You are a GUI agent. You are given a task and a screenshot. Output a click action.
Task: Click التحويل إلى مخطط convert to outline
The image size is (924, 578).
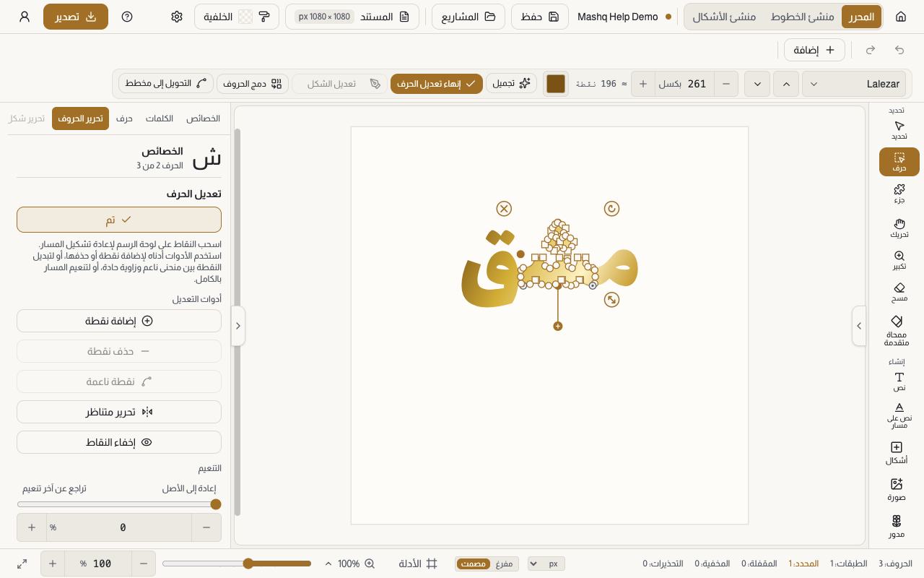pos(166,84)
